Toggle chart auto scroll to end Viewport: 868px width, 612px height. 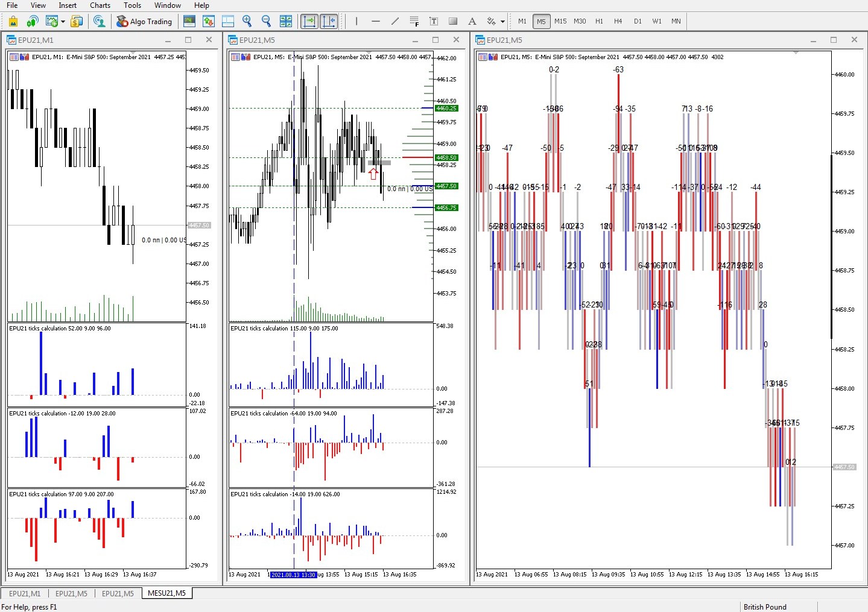click(x=309, y=21)
